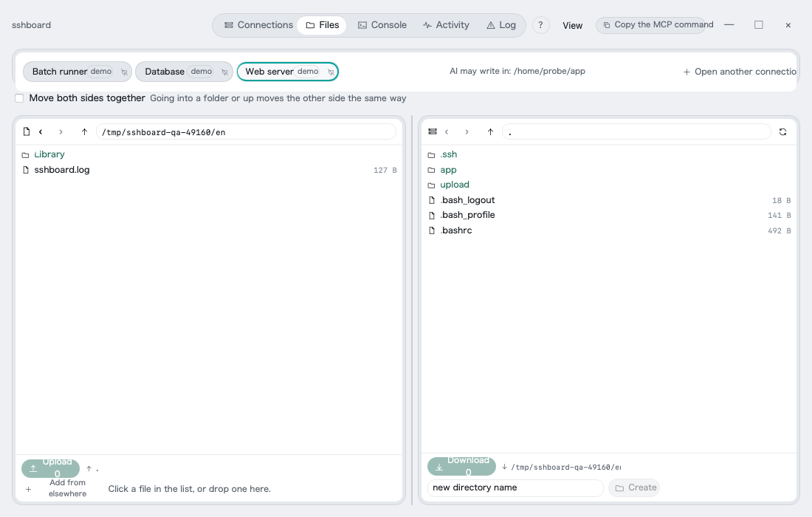The image size is (812, 517).
Task: Select the .bash_logout file
Action: (608, 200)
